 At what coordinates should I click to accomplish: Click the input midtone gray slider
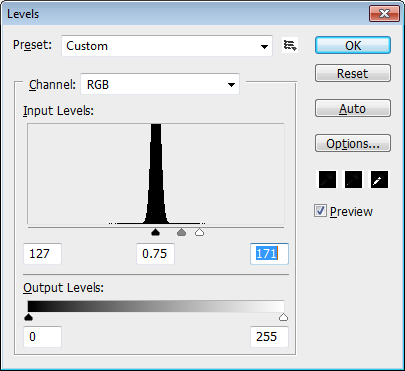tap(181, 232)
